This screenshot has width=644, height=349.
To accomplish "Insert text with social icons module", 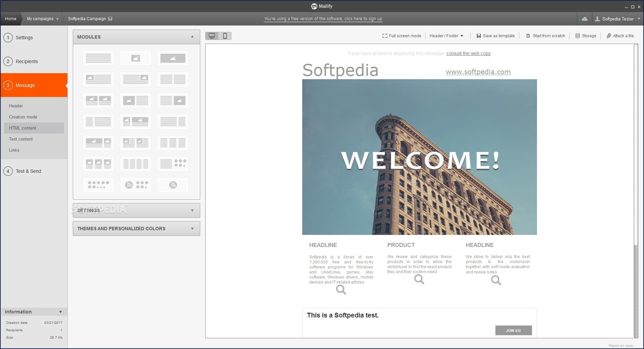I will (173, 164).
